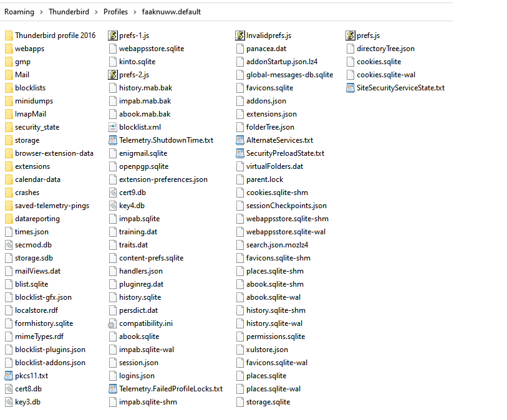Select the file named global-messages-db.sqlite
507x420 pixels.
[x=290, y=75]
